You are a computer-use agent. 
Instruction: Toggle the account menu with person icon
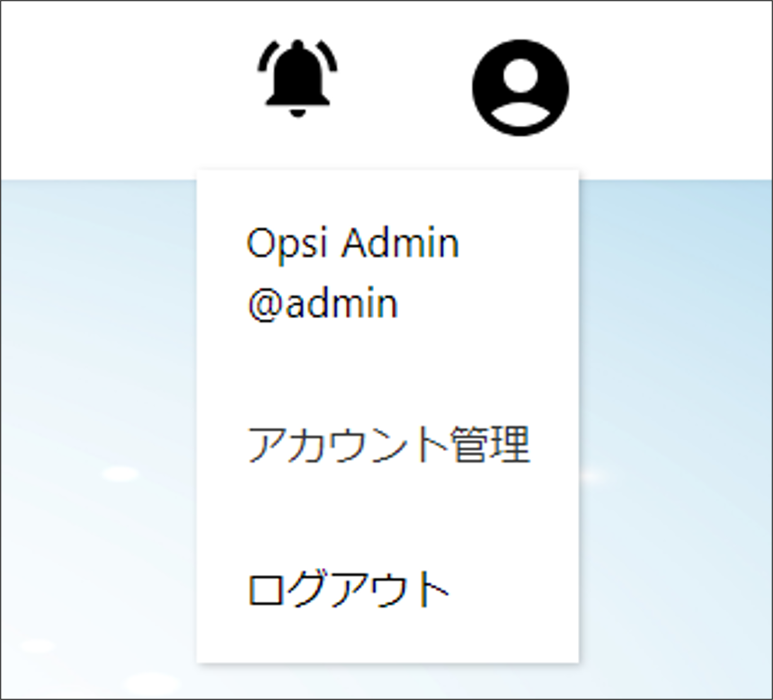click(x=520, y=88)
